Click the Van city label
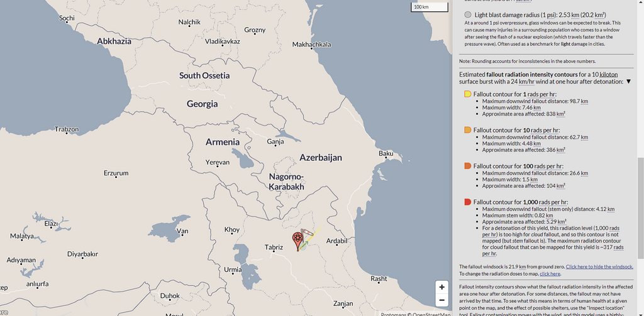Image resolution: width=644 pixels, height=316 pixels. point(182,231)
